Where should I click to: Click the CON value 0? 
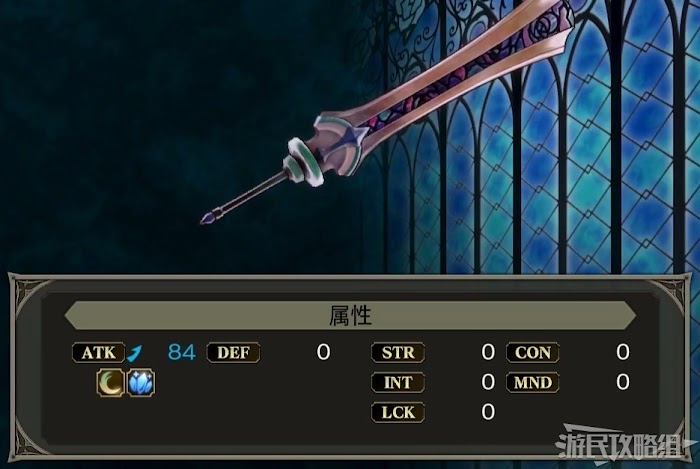[x=623, y=352]
